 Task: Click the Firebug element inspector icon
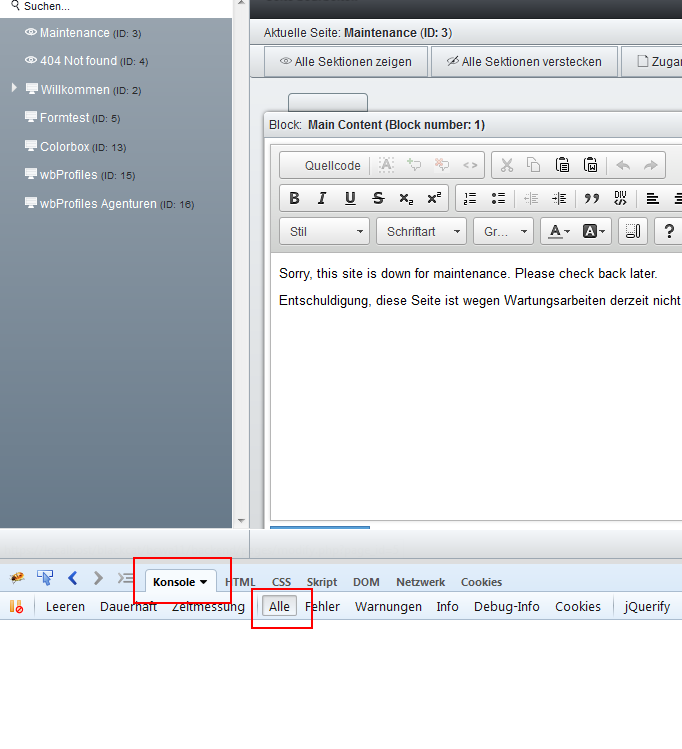click(x=45, y=578)
